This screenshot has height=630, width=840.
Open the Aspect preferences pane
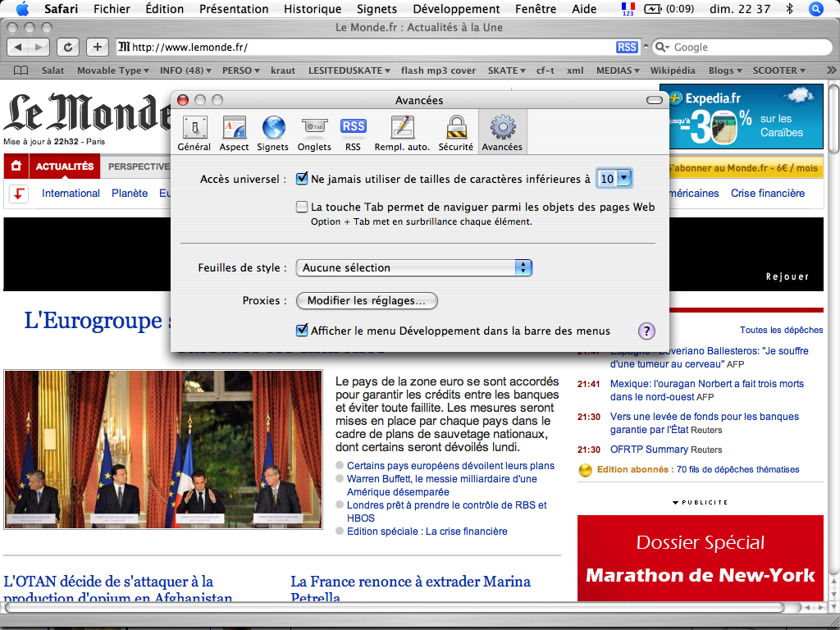(x=234, y=133)
